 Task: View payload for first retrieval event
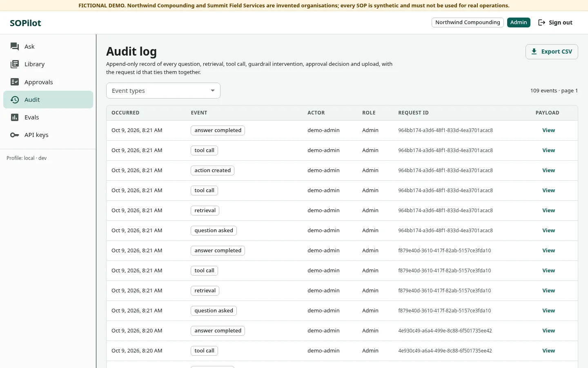point(548,211)
